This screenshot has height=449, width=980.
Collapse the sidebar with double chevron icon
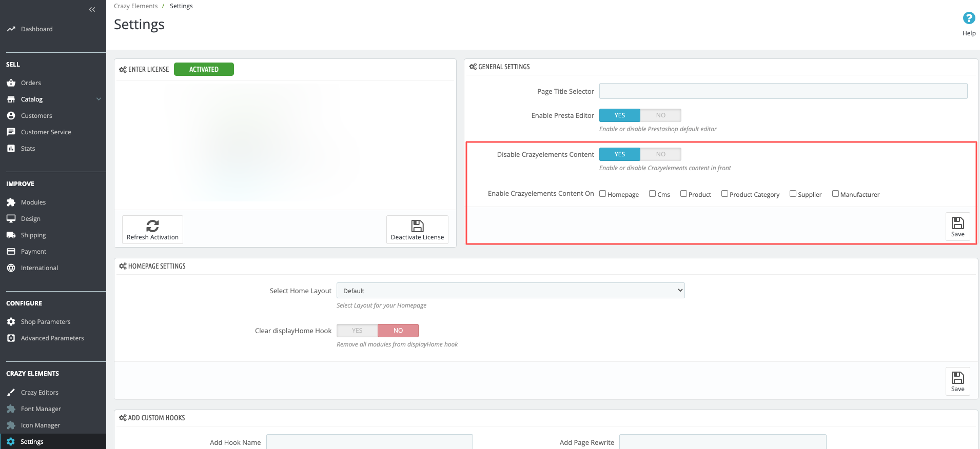coord(92,9)
